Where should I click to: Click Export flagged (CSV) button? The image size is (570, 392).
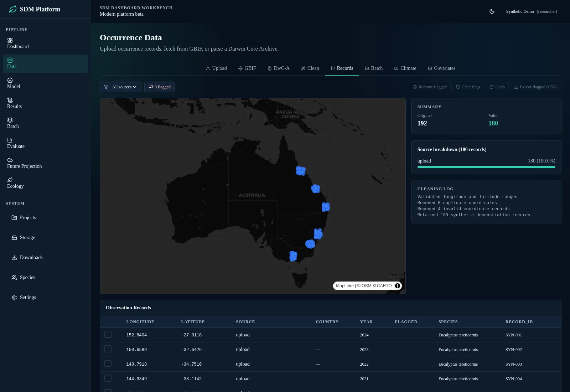(x=536, y=87)
